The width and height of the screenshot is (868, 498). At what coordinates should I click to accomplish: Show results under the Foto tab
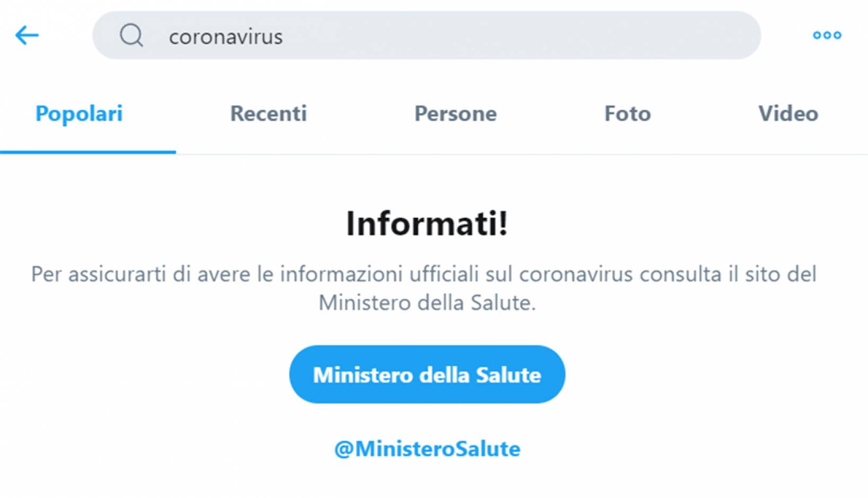tap(628, 113)
